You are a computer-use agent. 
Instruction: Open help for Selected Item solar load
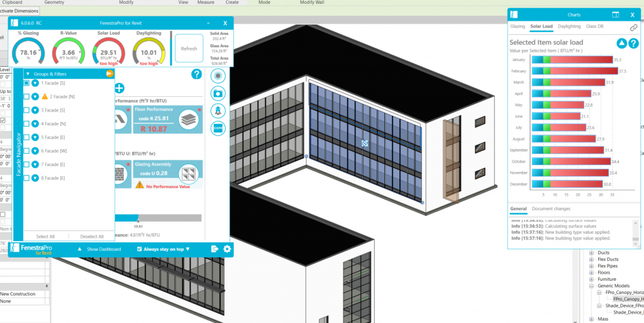point(634,43)
